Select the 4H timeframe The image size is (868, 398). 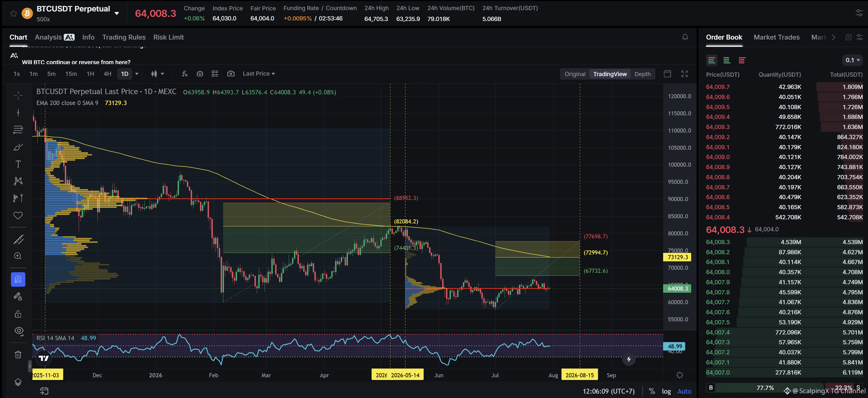107,74
